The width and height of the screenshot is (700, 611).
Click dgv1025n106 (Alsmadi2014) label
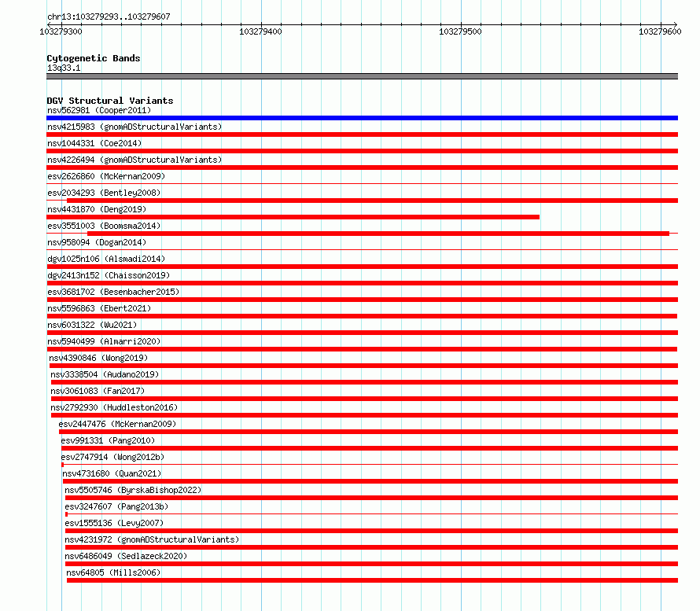pyautogui.click(x=106, y=259)
